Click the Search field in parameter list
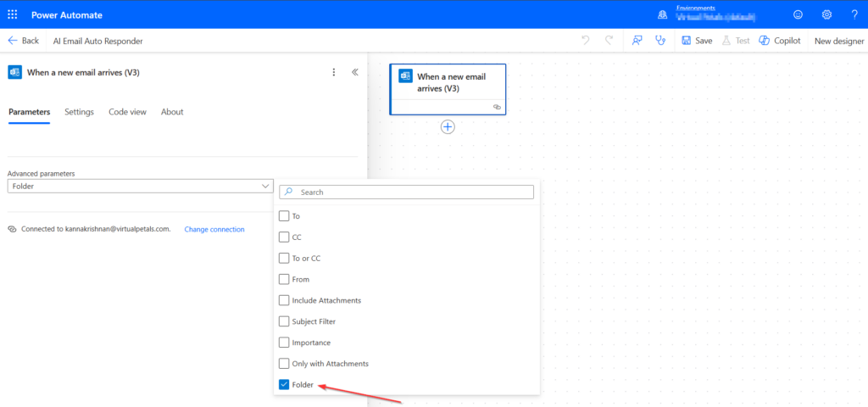This screenshot has width=868, height=407. pos(406,192)
